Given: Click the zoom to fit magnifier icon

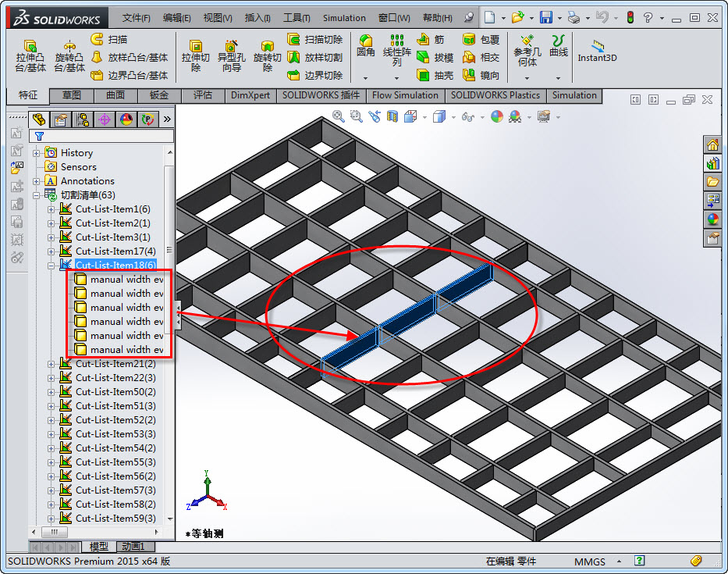Looking at the screenshot, I should pyautogui.click(x=338, y=116).
